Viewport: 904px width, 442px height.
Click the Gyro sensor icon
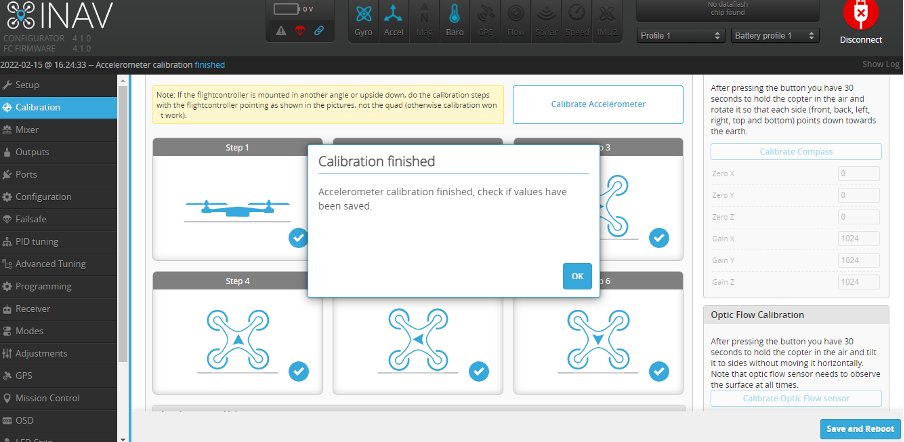[365, 20]
